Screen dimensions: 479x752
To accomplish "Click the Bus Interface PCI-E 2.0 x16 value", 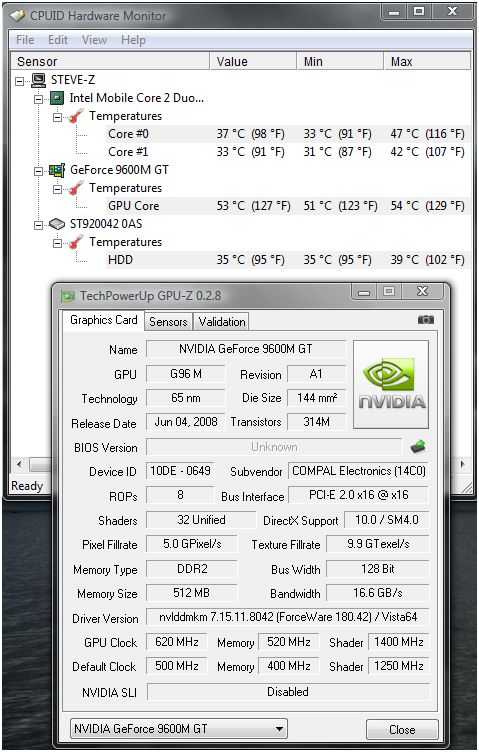I will tap(359, 495).
